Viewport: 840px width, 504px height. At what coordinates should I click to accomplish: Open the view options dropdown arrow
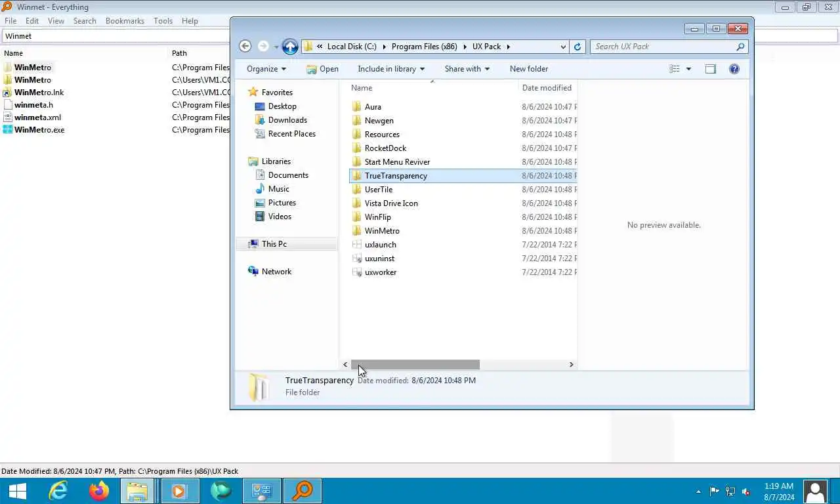point(688,69)
